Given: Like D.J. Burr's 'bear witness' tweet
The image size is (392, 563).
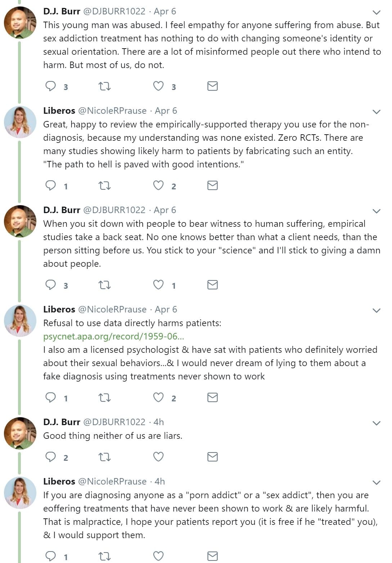Looking at the screenshot, I should tap(158, 285).
